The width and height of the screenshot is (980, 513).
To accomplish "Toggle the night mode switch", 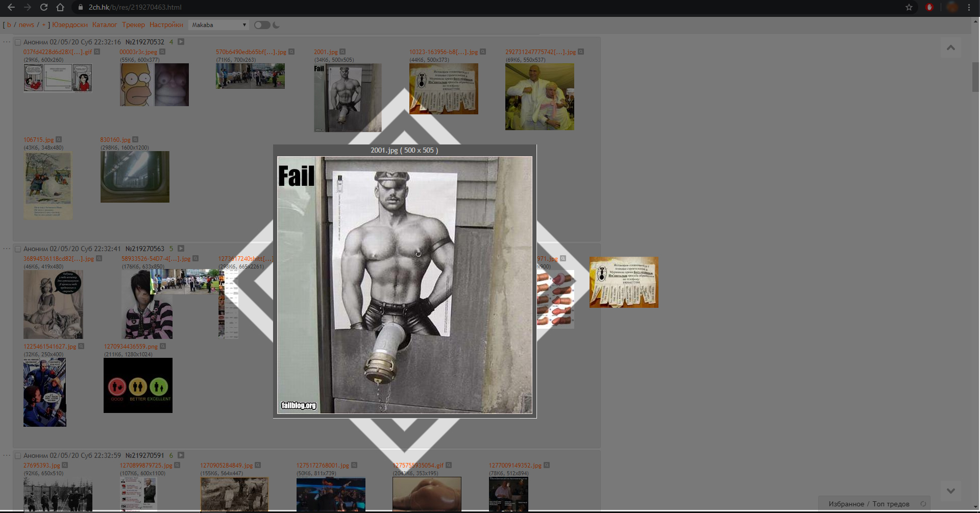I will pos(262,25).
